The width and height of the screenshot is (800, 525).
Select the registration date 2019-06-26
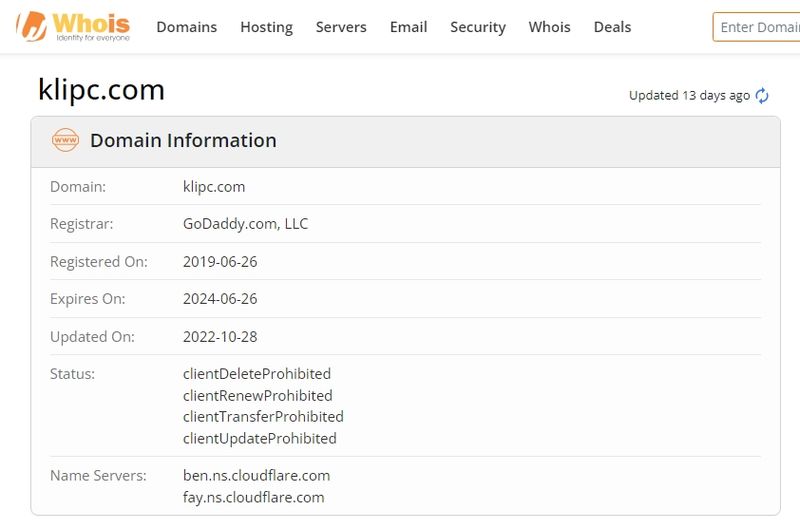220,262
